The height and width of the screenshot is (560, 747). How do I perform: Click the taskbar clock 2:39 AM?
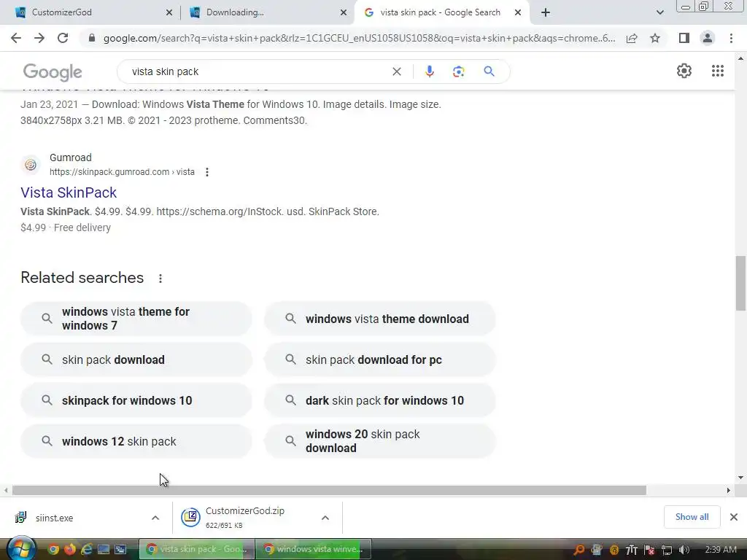[x=720, y=550]
